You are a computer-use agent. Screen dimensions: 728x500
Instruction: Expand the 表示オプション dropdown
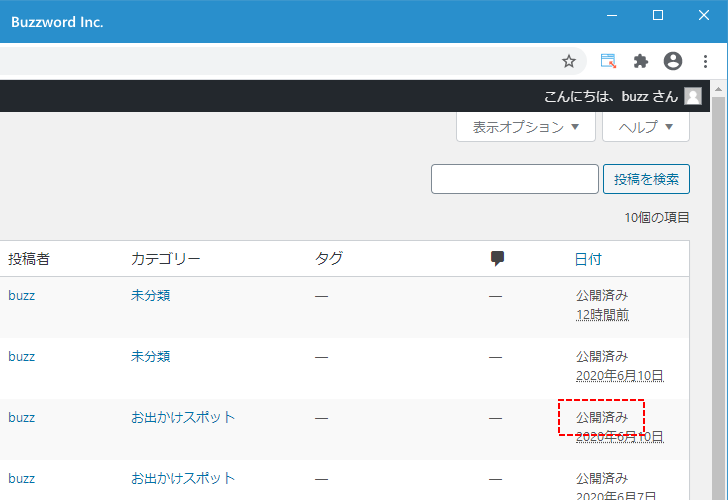coord(526,127)
